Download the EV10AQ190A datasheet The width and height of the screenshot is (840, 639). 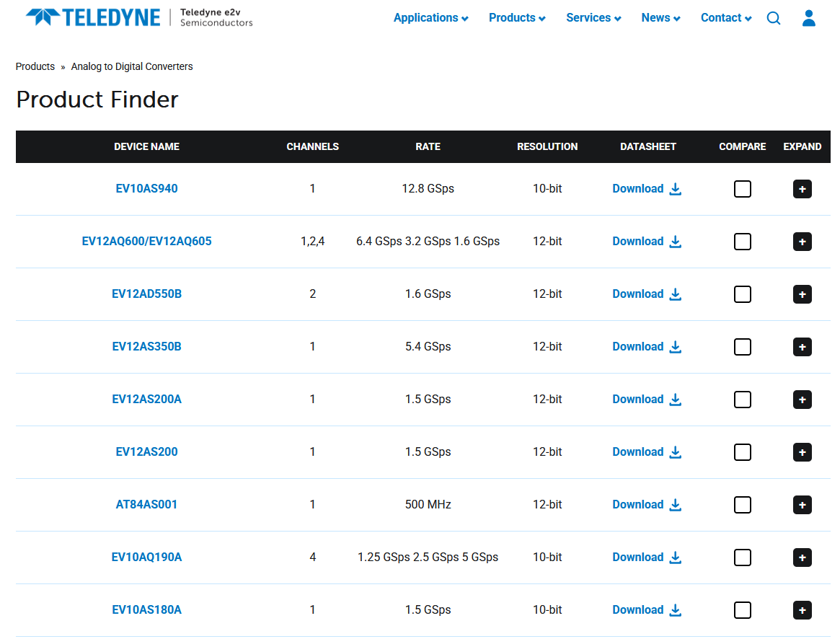point(647,557)
